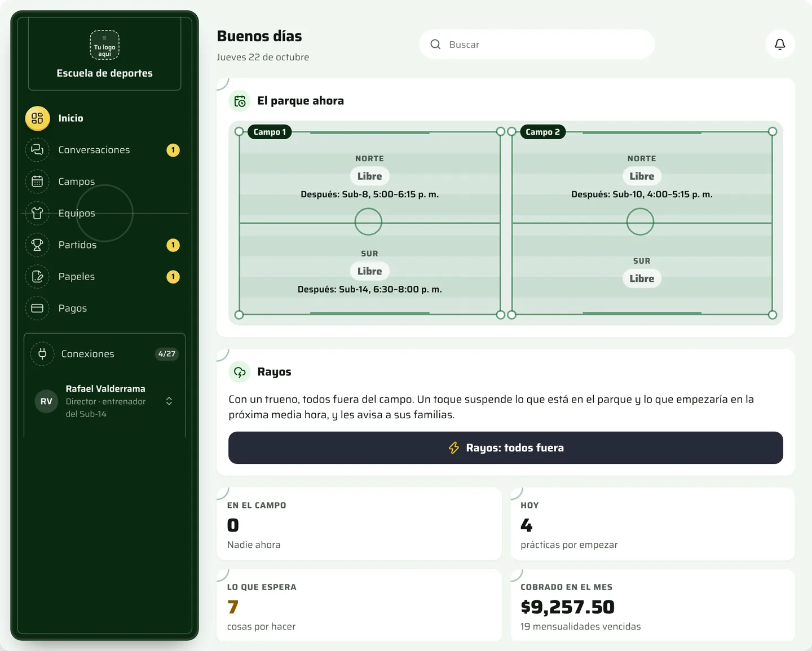
Task: Open Papeles document icon
Action: coord(37,277)
